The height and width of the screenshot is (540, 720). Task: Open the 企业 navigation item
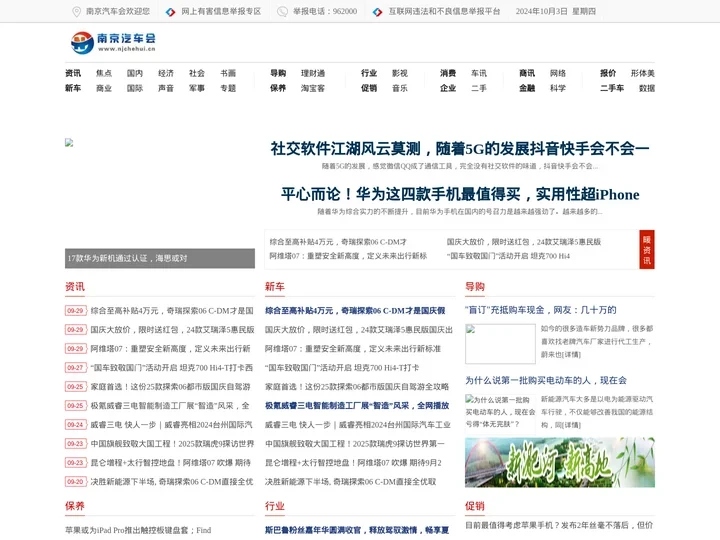pyautogui.click(x=448, y=88)
